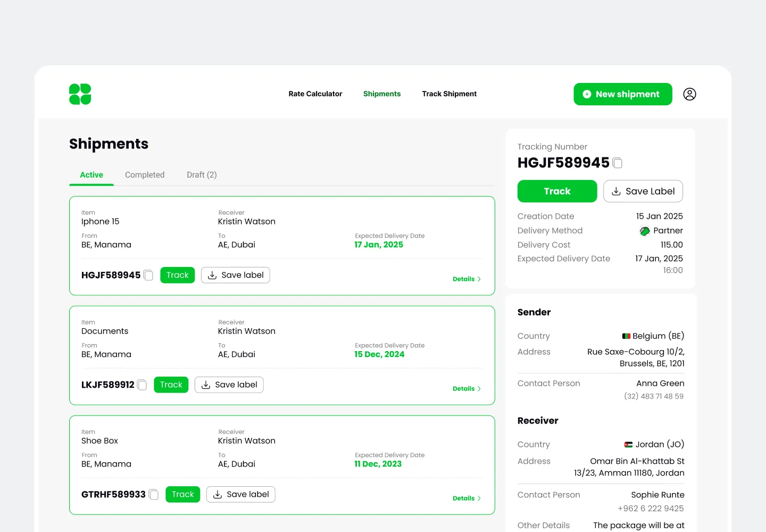
Task: Click the Partner delivery method icon
Action: point(645,231)
